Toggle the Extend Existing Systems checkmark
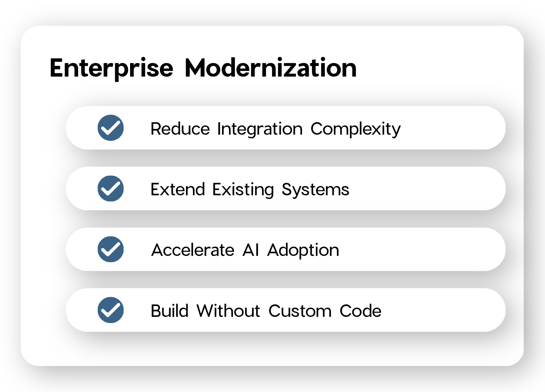Image resolution: width=545 pixels, height=392 pixels. 110,188
